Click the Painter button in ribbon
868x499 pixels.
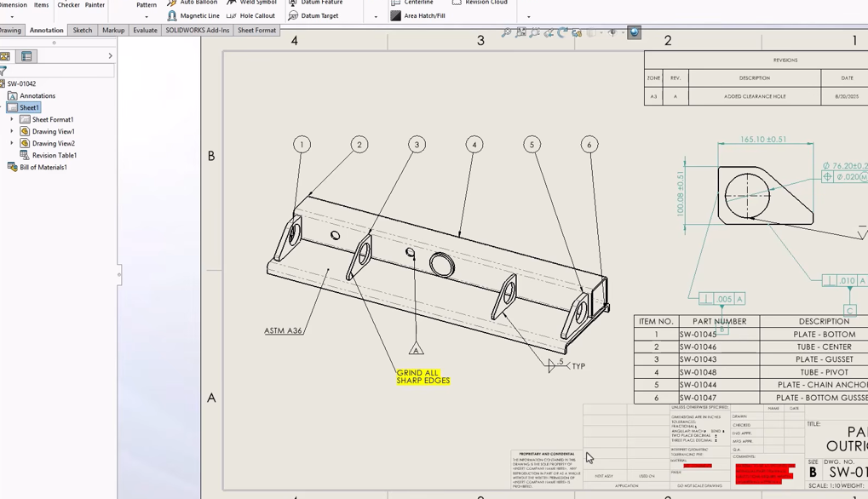pyautogui.click(x=95, y=4)
